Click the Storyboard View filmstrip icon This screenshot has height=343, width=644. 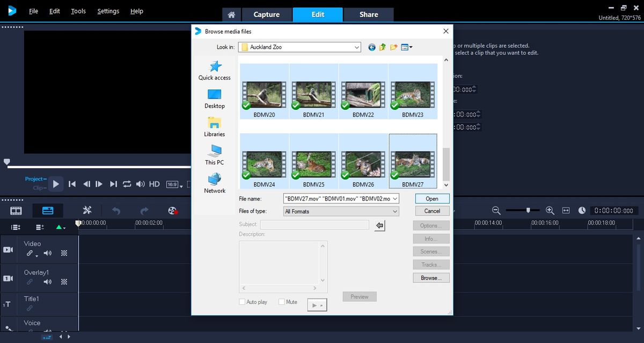pyautogui.click(x=16, y=211)
